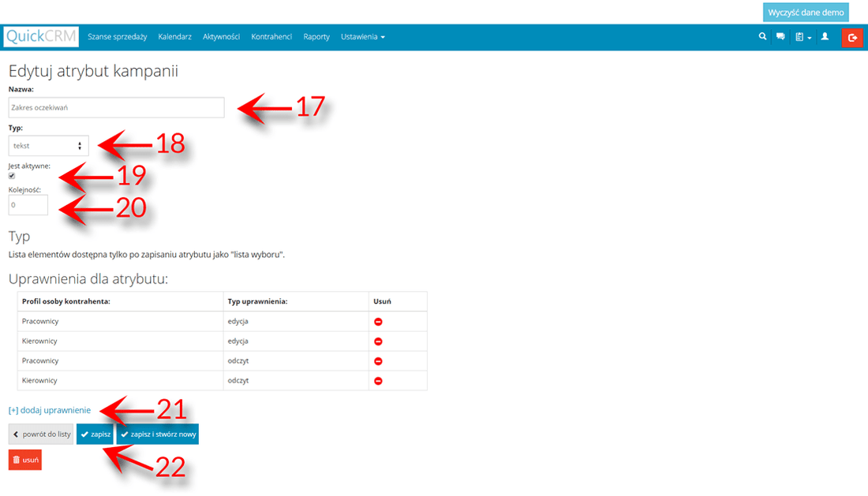The image size is (868, 496).
Task: Delete the Pracownicy odczyt permission row
Action: (x=379, y=360)
